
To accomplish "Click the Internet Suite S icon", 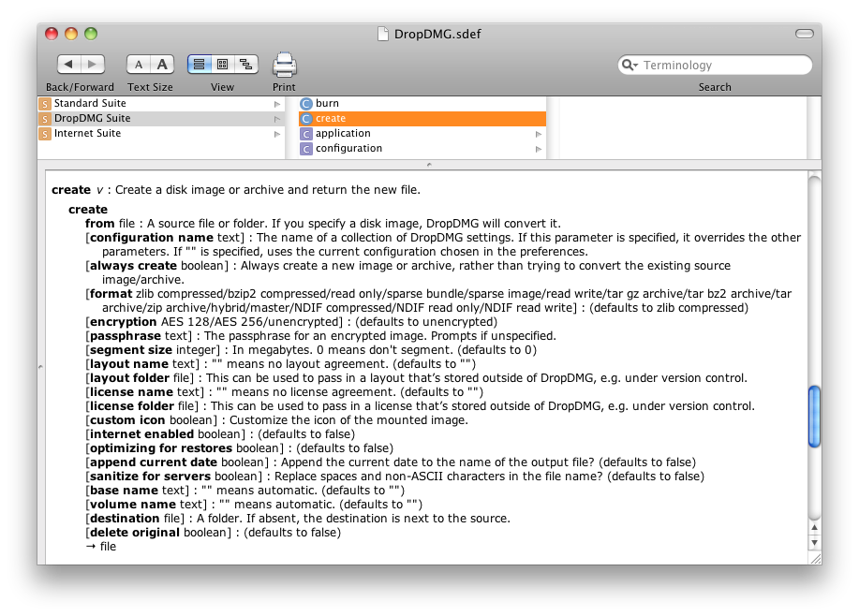I will (x=45, y=134).
